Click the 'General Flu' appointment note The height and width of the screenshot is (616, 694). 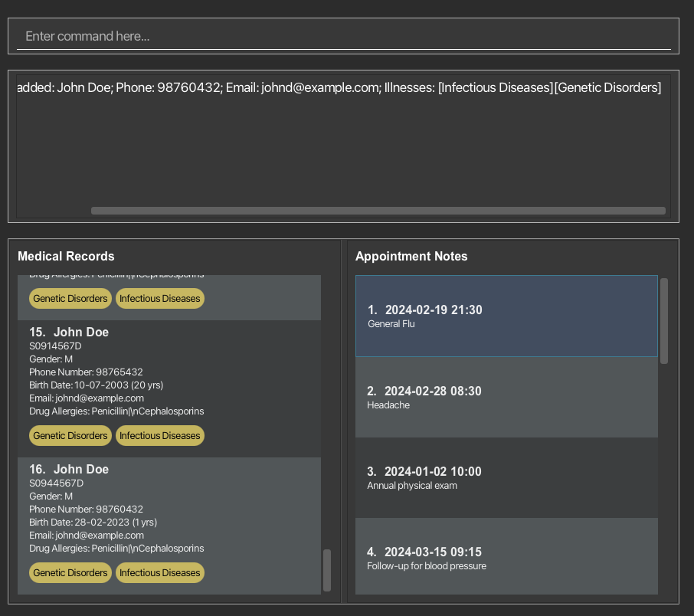coord(391,324)
